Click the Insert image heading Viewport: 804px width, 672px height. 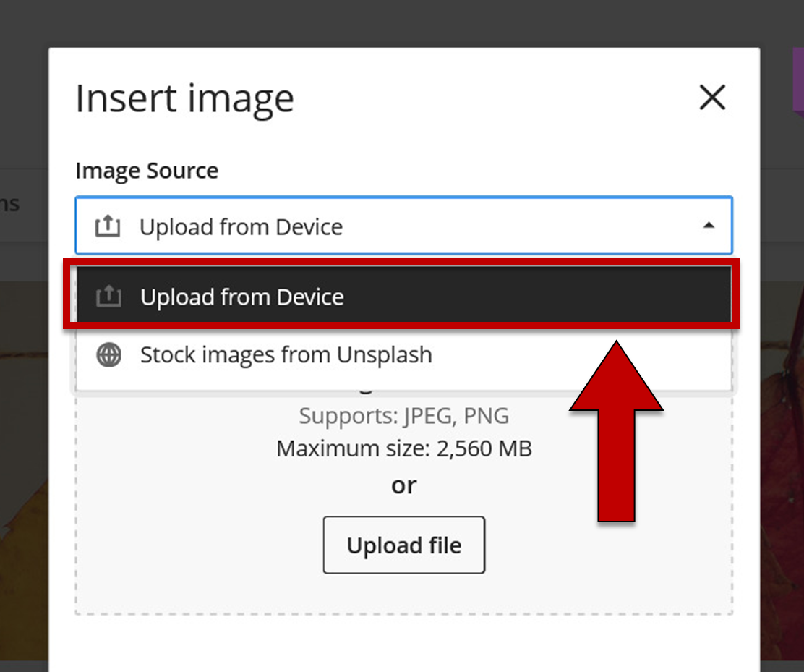[184, 98]
